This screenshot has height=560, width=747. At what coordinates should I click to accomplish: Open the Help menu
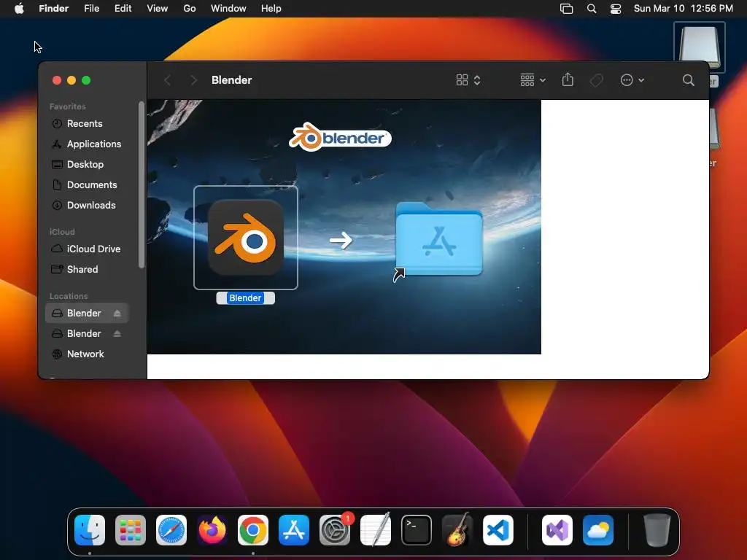(271, 9)
